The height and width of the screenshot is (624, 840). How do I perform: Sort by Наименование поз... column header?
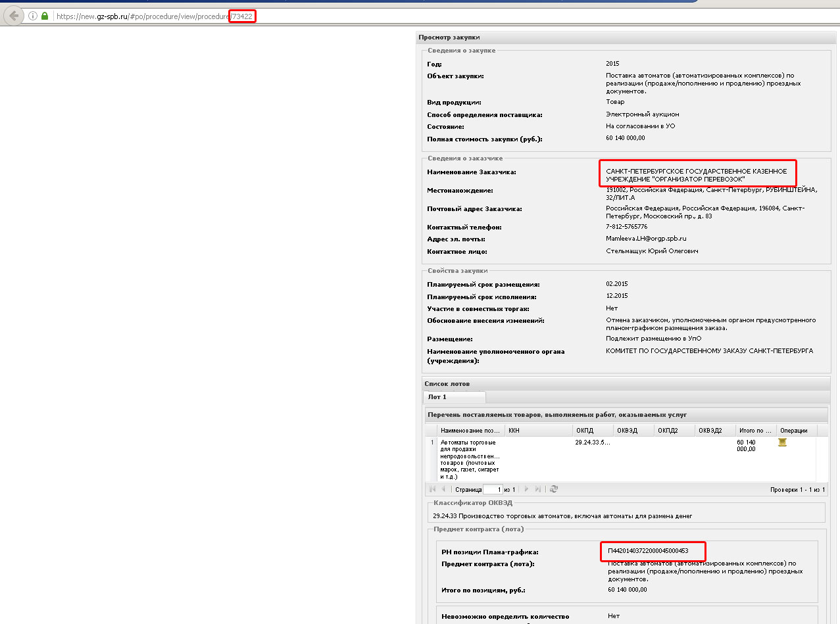click(x=471, y=431)
